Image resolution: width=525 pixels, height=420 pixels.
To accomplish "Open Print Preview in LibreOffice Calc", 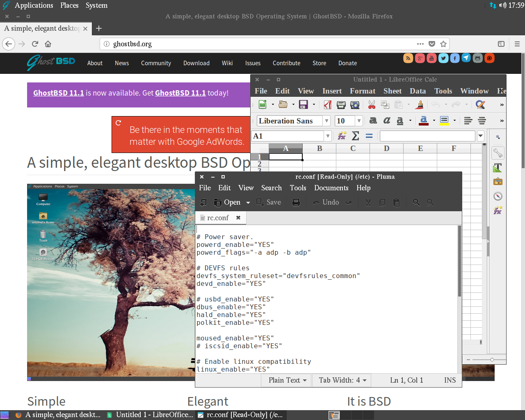I will (x=355, y=105).
